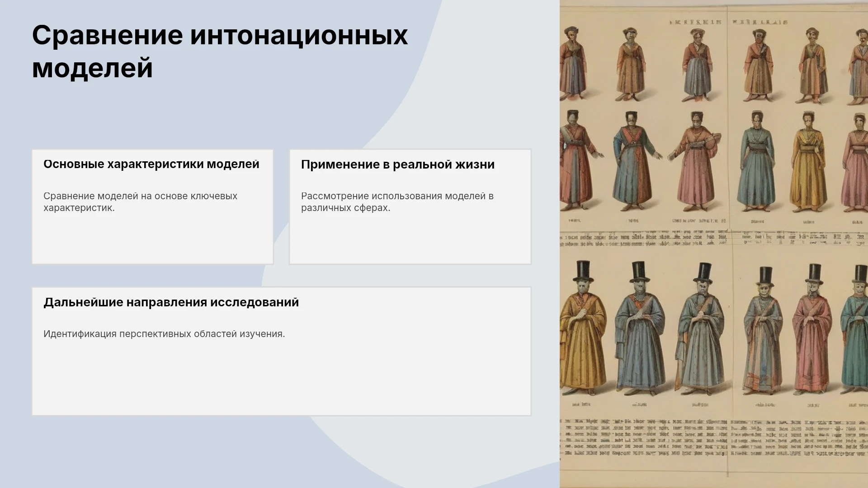
Task: Click text "Сравнение моделей на основе ключевых характеристик"
Action: coord(140,202)
